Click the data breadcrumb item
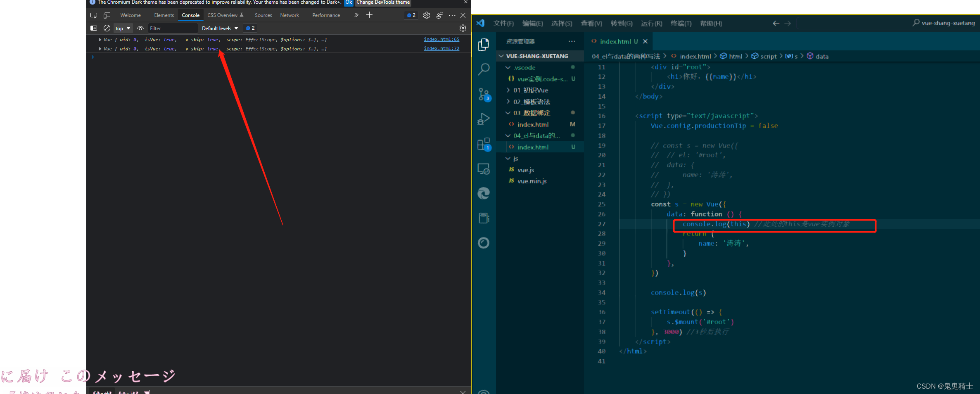The image size is (980, 394). click(x=822, y=56)
